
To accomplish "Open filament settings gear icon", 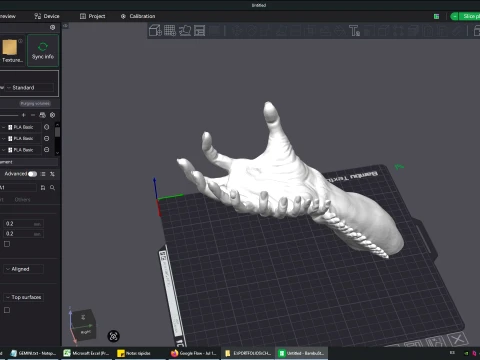I will (x=53, y=115).
